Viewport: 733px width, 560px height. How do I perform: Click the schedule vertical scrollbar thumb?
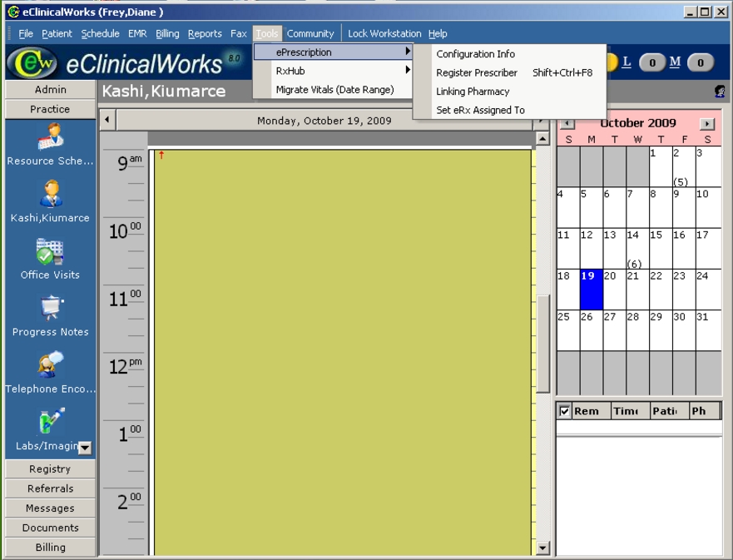click(x=542, y=344)
